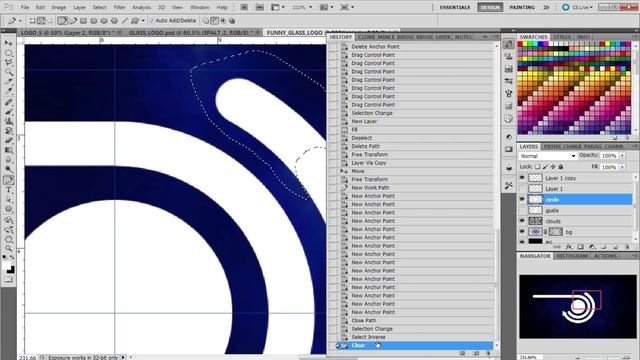
Task: Hide the Layer 1 copy layer
Action: [x=522, y=178]
